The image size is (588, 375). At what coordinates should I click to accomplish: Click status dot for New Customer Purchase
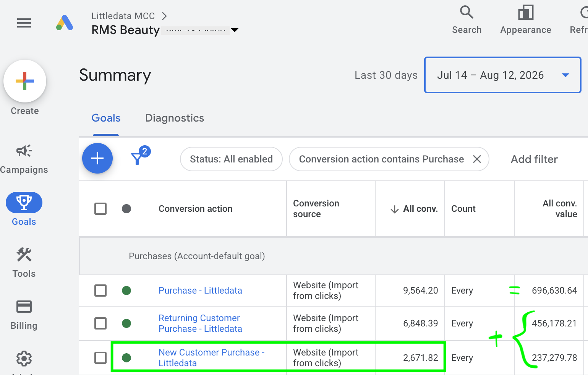click(126, 358)
